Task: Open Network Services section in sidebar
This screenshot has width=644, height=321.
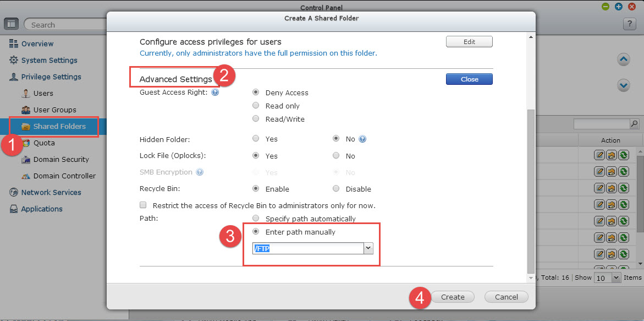Action: (x=51, y=192)
